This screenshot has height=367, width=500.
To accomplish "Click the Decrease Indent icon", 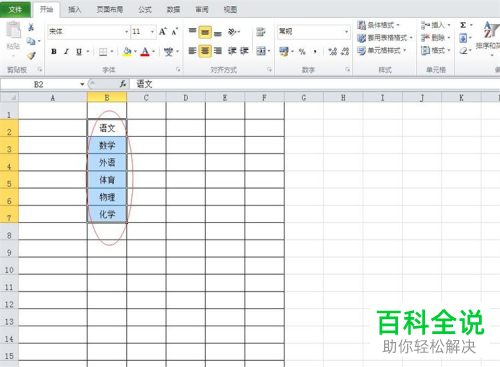I will coord(232,51).
